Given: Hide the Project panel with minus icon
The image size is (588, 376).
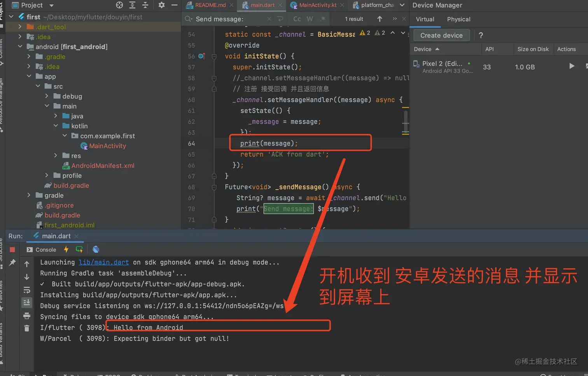Looking at the screenshot, I should pyautogui.click(x=174, y=5).
